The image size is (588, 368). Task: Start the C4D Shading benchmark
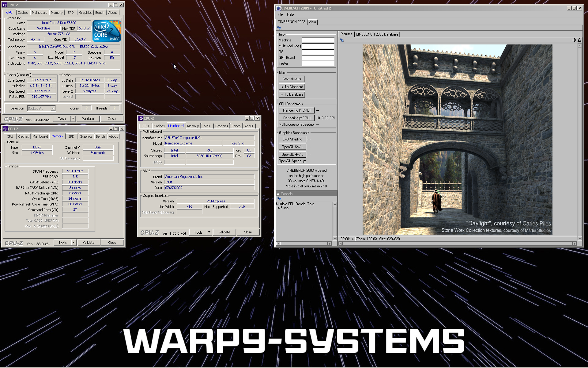(x=292, y=139)
